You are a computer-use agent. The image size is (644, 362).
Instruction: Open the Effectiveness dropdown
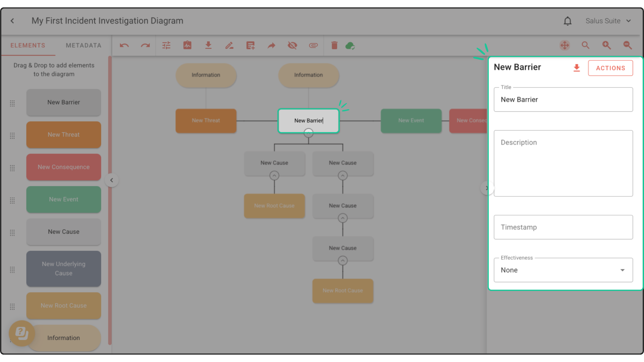tap(563, 270)
